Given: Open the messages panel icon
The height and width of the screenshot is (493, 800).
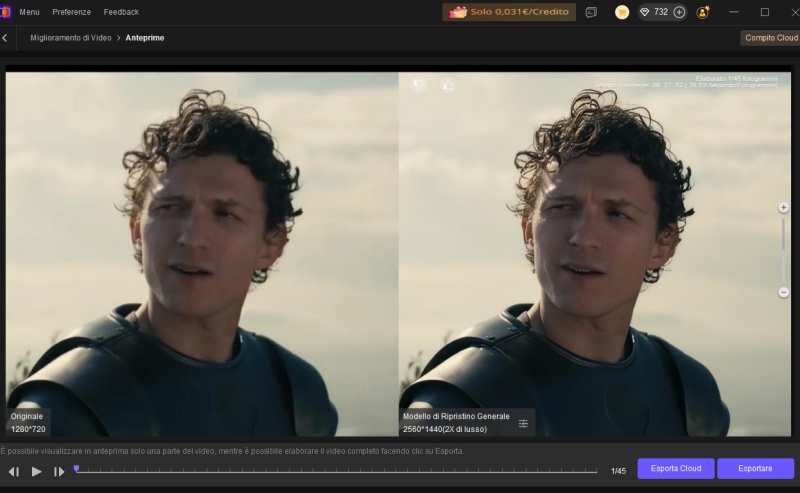Looking at the screenshot, I should click(x=591, y=12).
